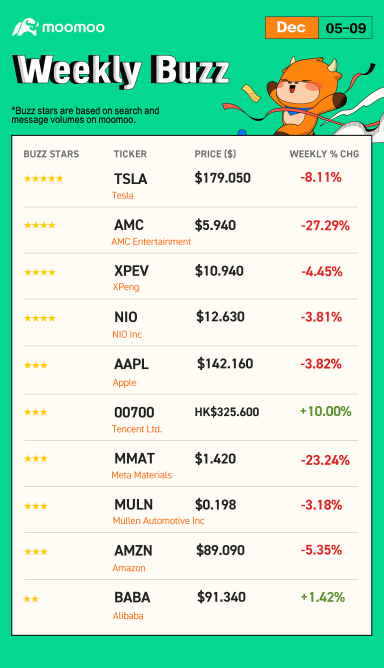Click the NIO price $12.630
384x668 pixels.
click(x=220, y=317)
